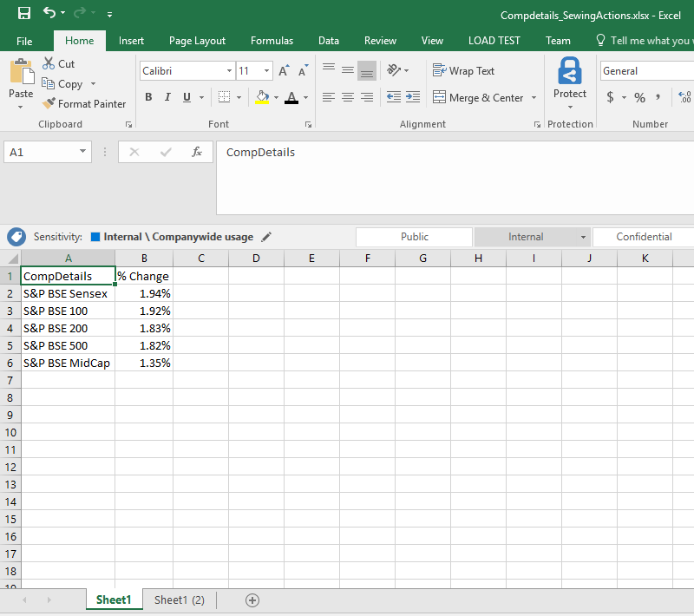
Task: Apply bold formatting to the selected cell
Action: (x=148, y=97)
